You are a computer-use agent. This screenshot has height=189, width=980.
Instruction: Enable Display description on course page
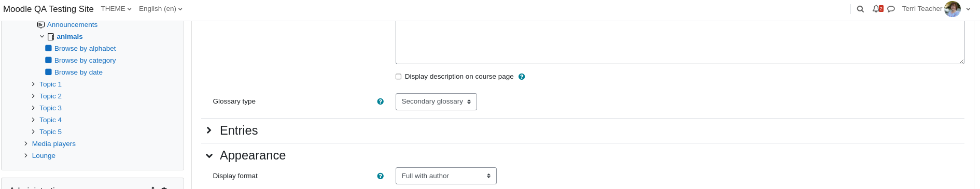point(399,77)
